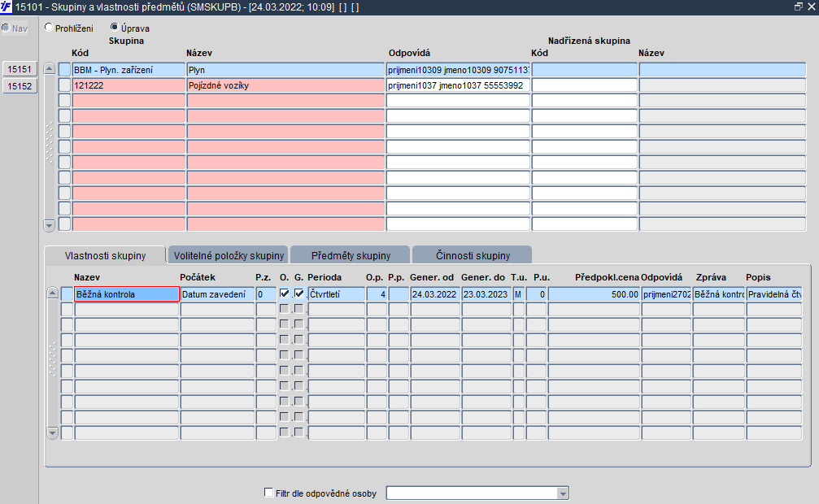The image size is (819, 504).
Task: Click the T.u. field with value M
Action: point(519,294)
